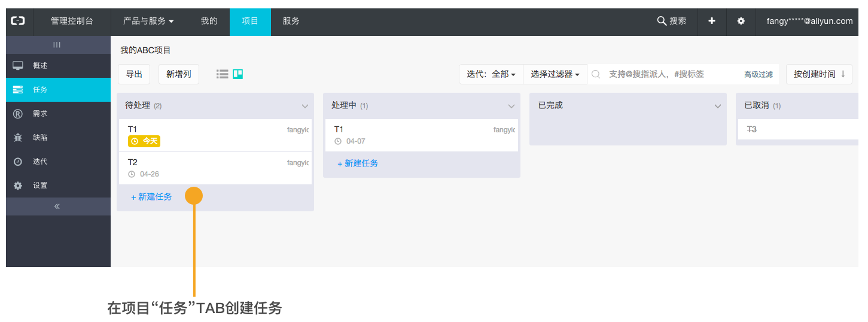Switch to the 服务 tab
Image resolution: width=868 pixels, height=322 pixels.
coord(291,21)
